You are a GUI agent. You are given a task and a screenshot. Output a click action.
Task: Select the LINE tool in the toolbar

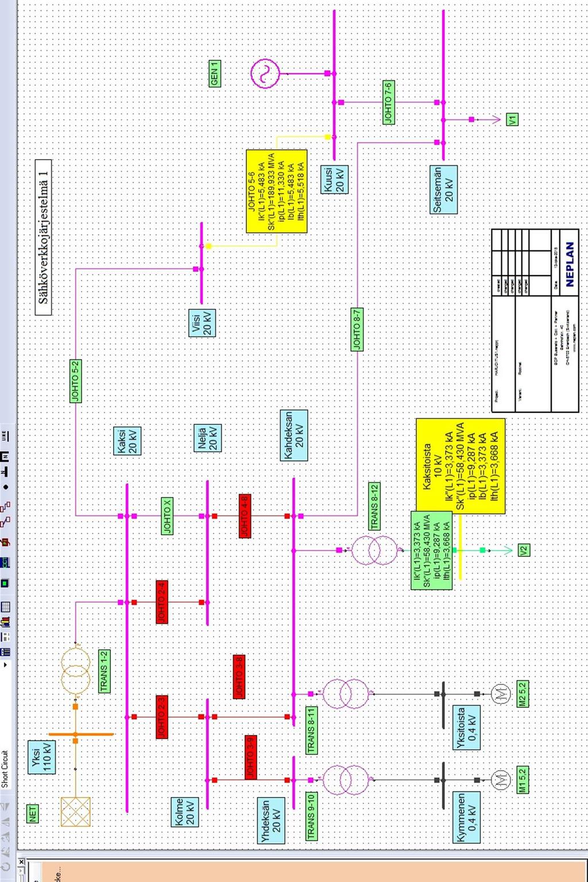point(5,436)
